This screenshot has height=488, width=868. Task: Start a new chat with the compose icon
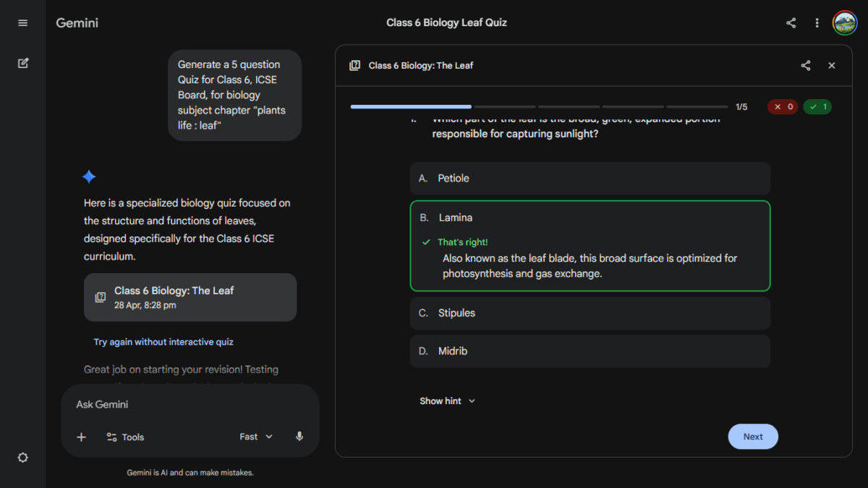pyautogui.click(x=22, y=63)
